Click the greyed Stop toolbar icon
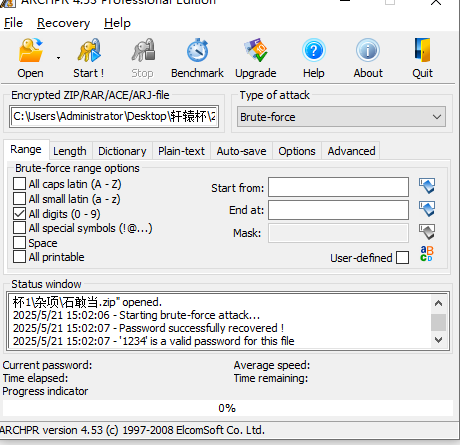 (x=143, y=58)
